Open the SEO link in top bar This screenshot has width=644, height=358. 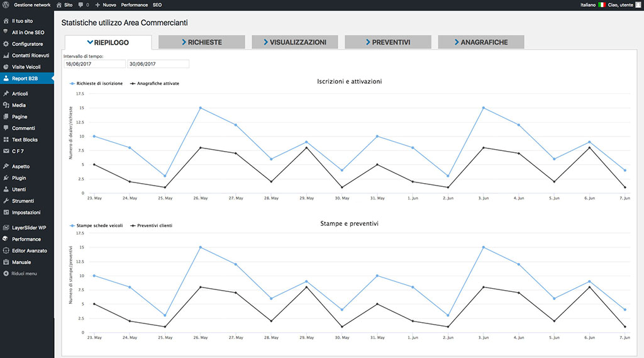pos(157,5)
